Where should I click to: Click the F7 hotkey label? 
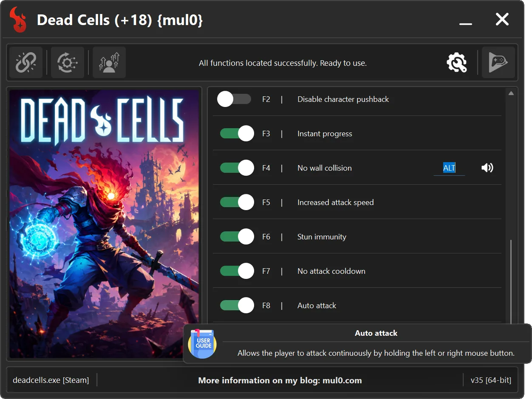tap(266, 271)
